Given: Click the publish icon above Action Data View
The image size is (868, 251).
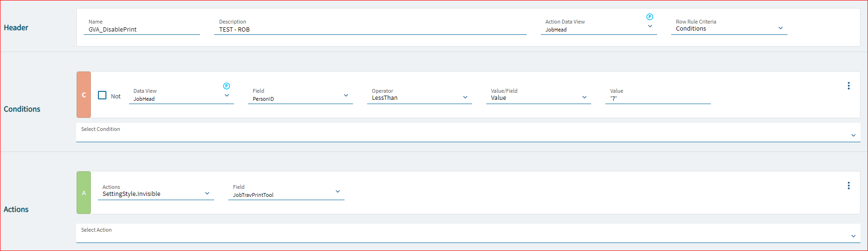Looking at the screenshot, I should pos(650,17).
